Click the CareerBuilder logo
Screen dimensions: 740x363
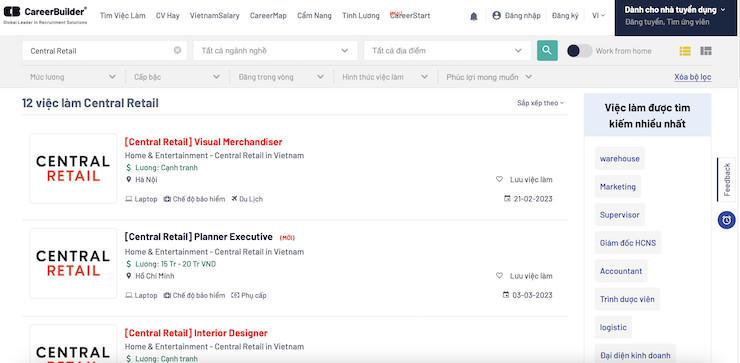[45, 15]
